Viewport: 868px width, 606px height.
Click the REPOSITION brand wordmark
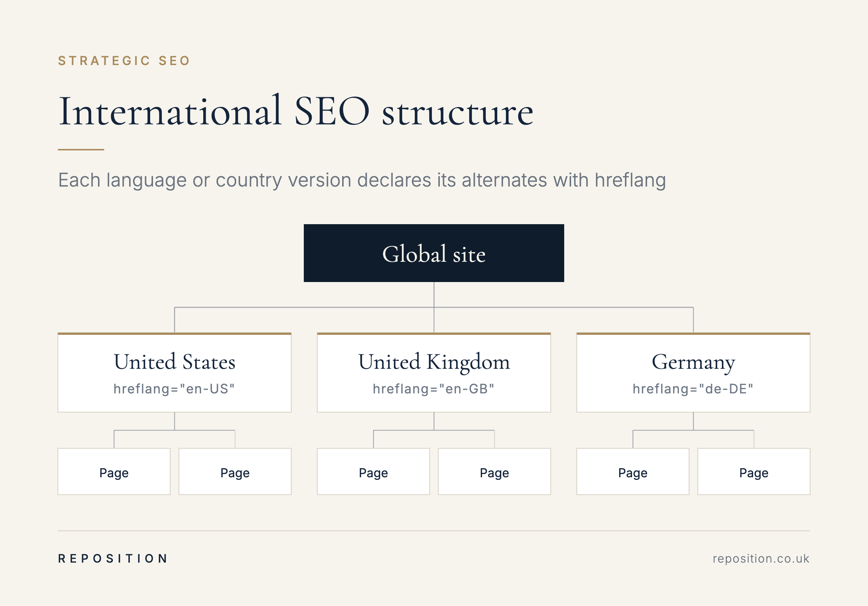(112, 558)
